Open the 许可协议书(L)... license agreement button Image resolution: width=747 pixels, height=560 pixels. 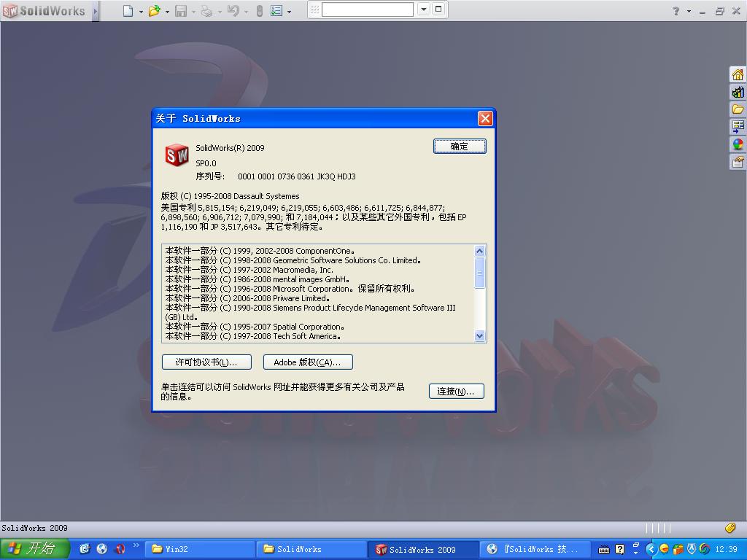[206, 362]
